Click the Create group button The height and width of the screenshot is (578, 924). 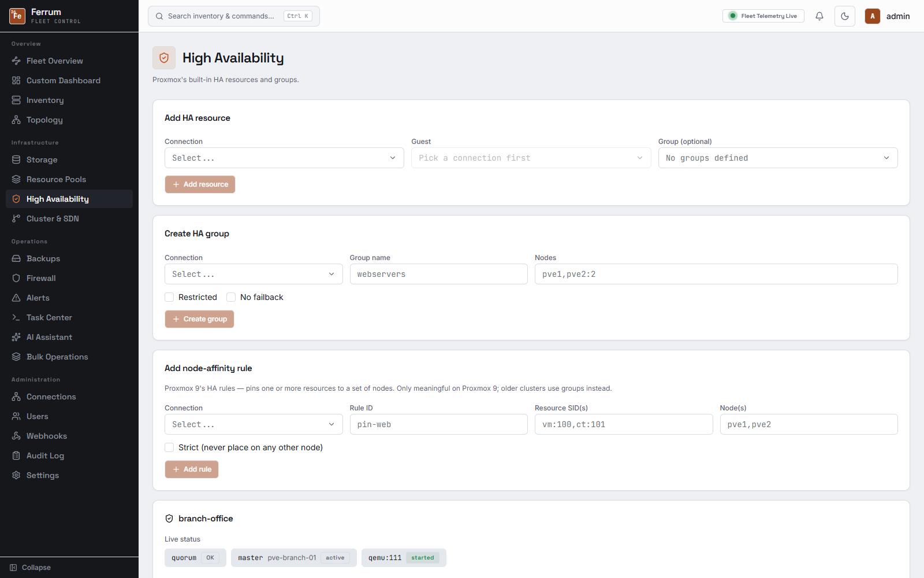[x=199, y=319]
